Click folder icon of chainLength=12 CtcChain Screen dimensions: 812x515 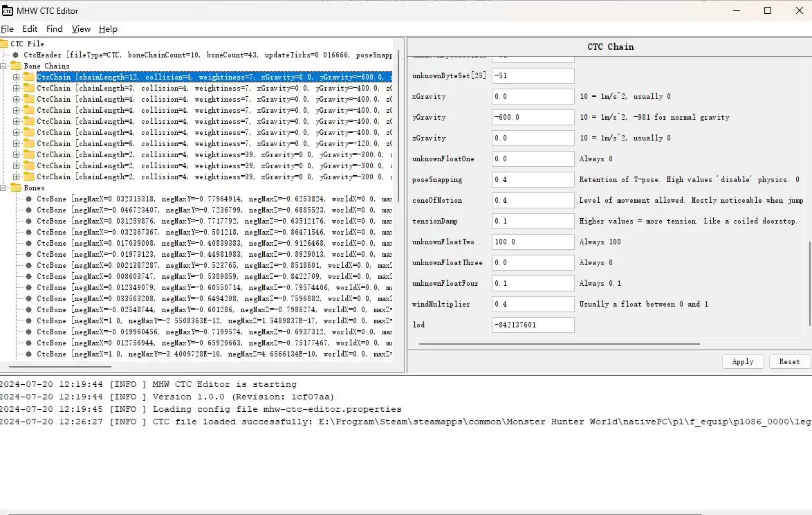click(x=29, y=78)
